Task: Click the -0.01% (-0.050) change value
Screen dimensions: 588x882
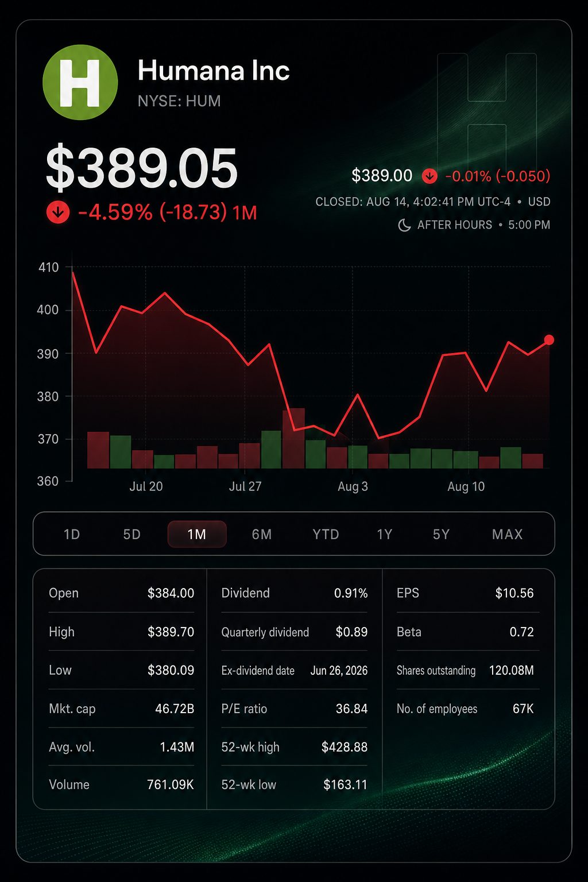Action: point(498,176)
